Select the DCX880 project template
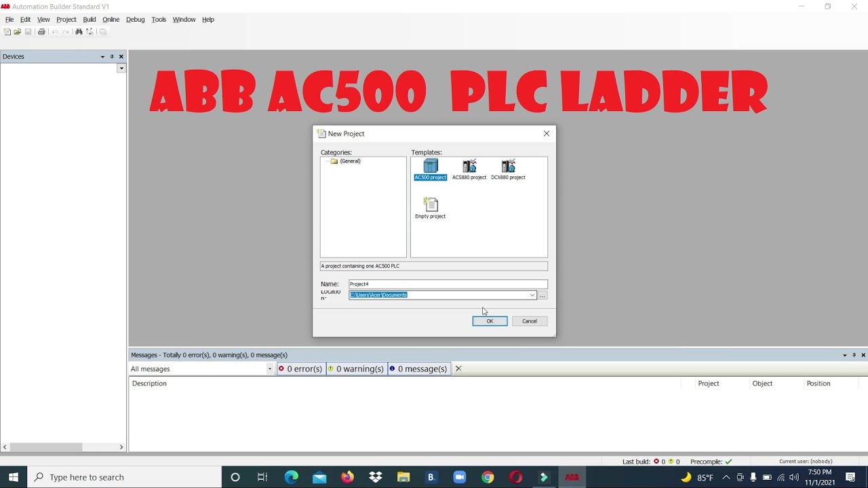Screen dimensions: 868x488 [508, 170]
